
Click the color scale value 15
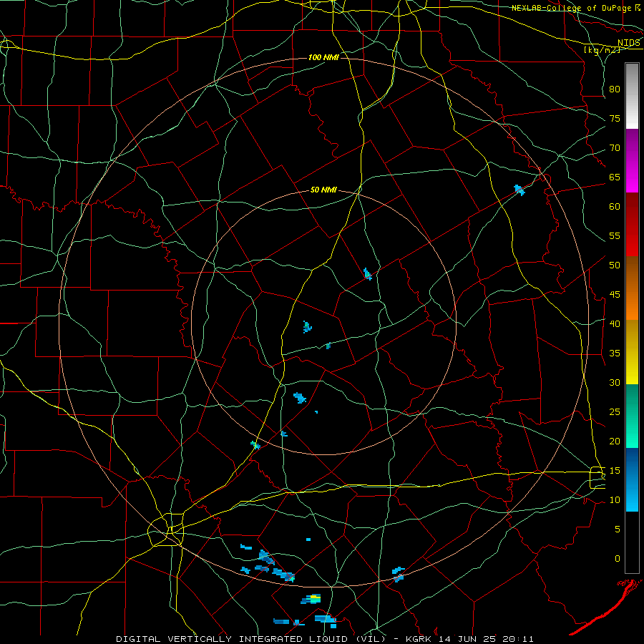pos(615,471)
